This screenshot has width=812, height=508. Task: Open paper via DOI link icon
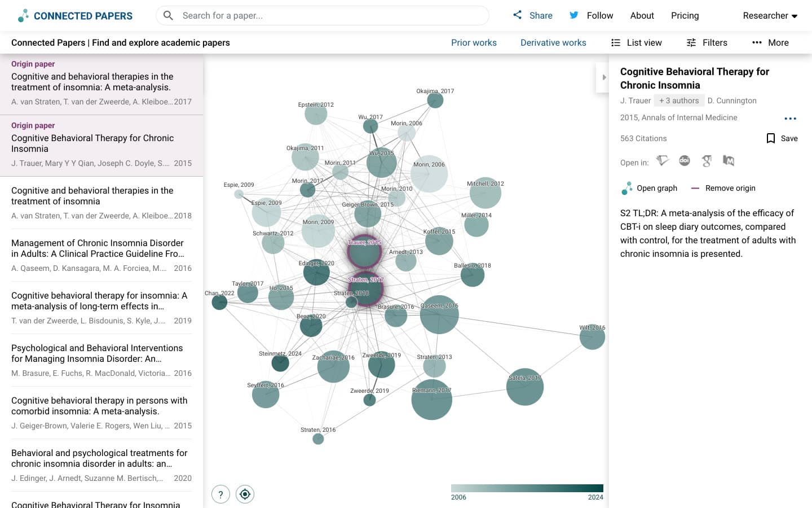685,161
